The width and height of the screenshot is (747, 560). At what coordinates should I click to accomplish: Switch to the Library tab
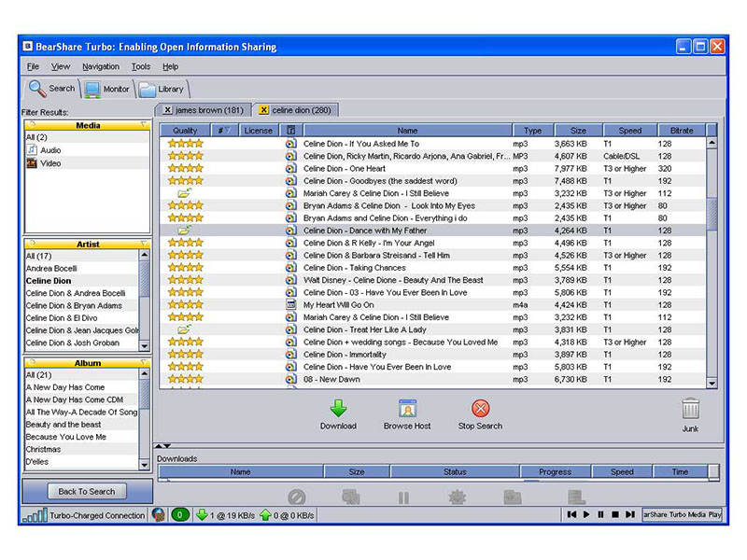pyautogui.click(x=162, y=89)
